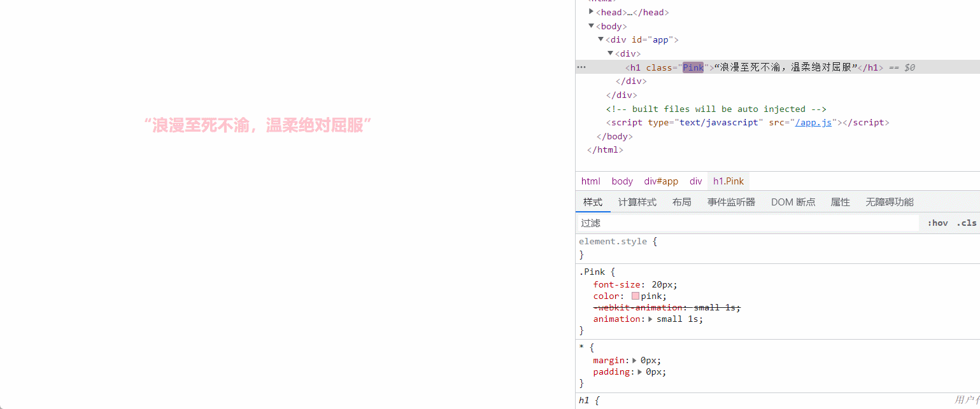Expand the margin shorthand triangle
This screenshot has width=980, height=409.
(634, 361)
